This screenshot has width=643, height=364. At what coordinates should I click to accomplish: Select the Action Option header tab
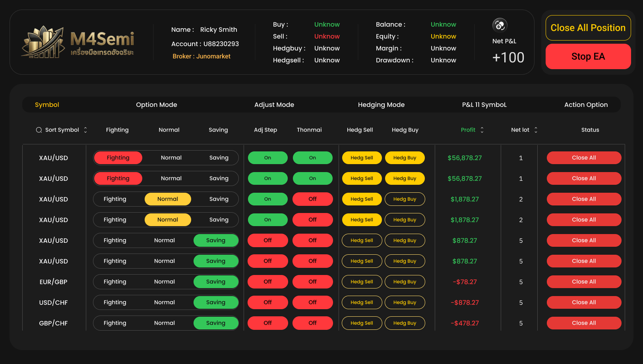click(586, 105)
